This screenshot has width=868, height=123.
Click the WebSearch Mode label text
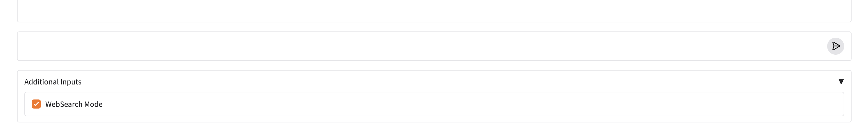(x=74, y=105)
